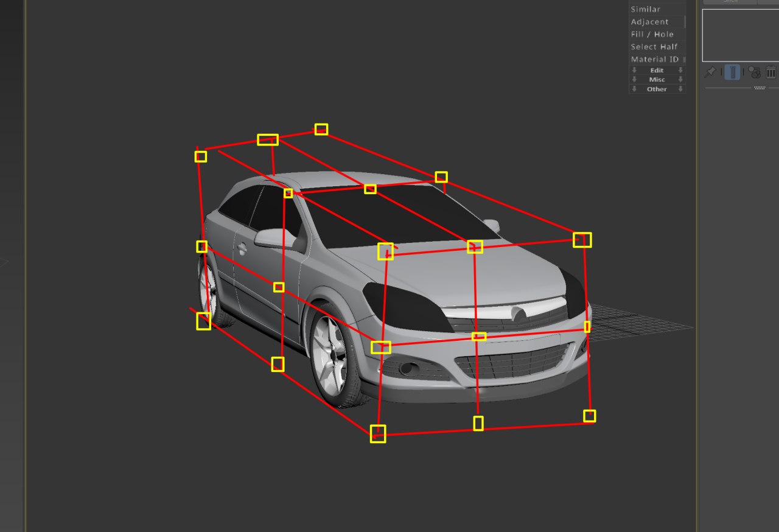Viewport: 779px width, 532px height.
Task: Click the Make Unique icon
Action: point(755,72)
